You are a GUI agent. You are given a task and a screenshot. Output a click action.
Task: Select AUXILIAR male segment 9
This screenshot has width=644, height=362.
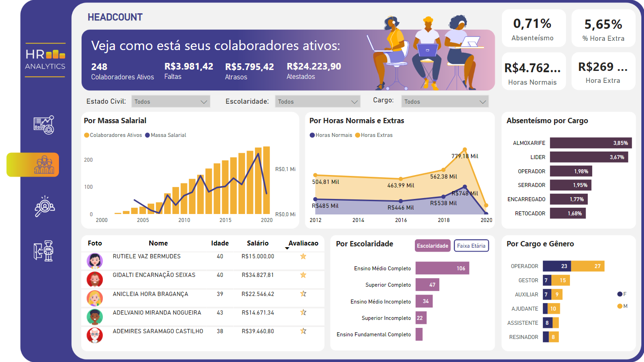[x=557, y=295]
